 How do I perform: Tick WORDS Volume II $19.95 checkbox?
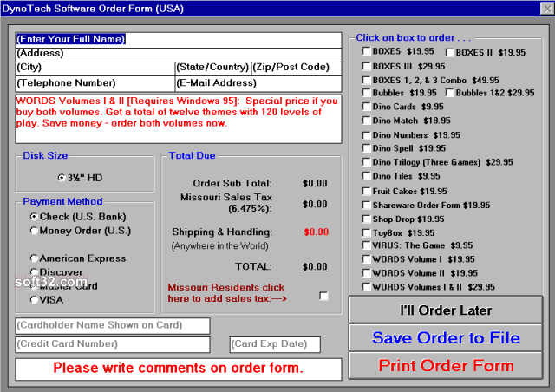pos(366,273)
